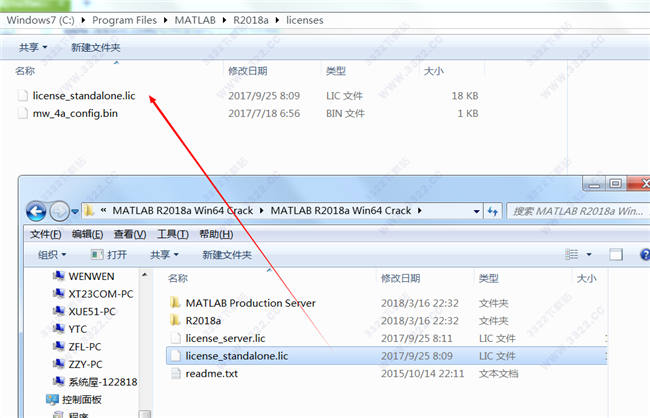The height and width of the screenshot is (418, 650).
Task: Click icon of highlighted license_standalone.lic file
Action: pos(176,356)
